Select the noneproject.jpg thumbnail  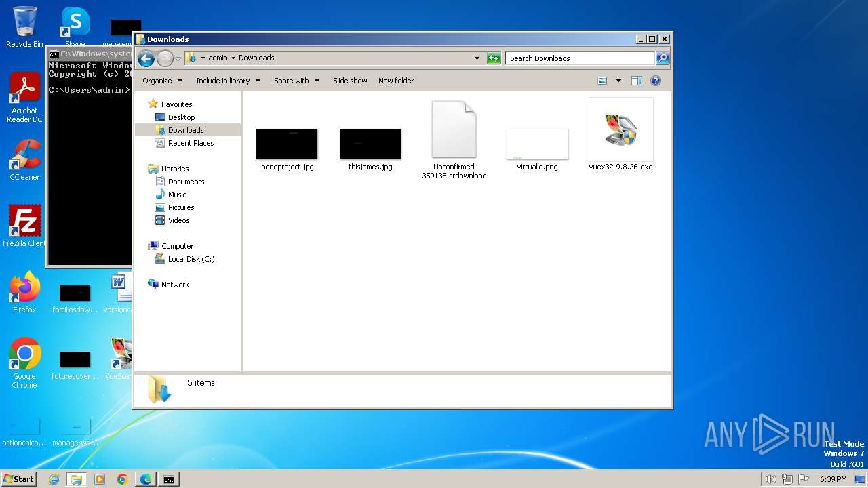coord(287,144)
